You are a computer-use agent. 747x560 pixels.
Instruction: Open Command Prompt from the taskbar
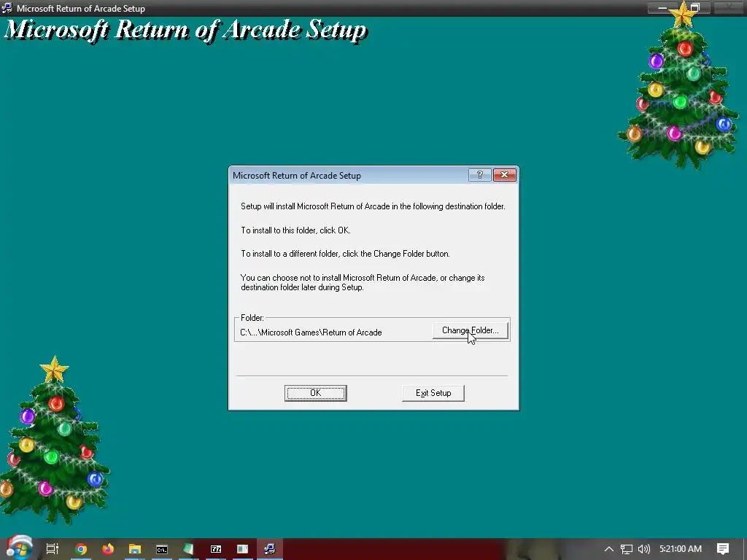click(162, 549)
